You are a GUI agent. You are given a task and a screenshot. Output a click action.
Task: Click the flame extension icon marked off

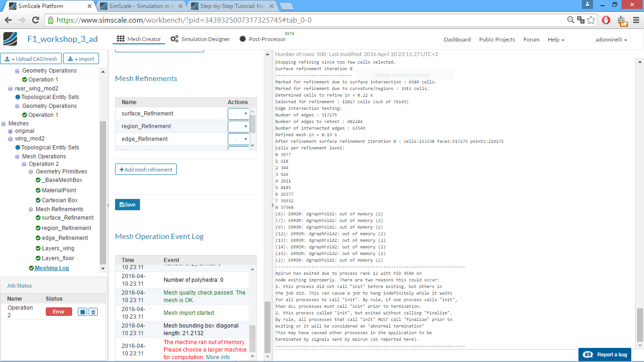click(x=622, y=21)
